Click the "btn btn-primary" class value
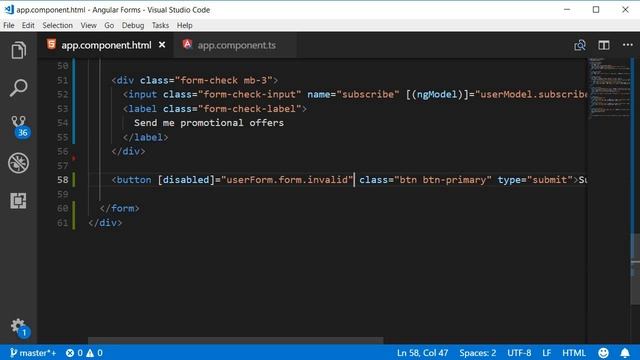The height and width of the screenshot is (360, 640). point(443,180)
